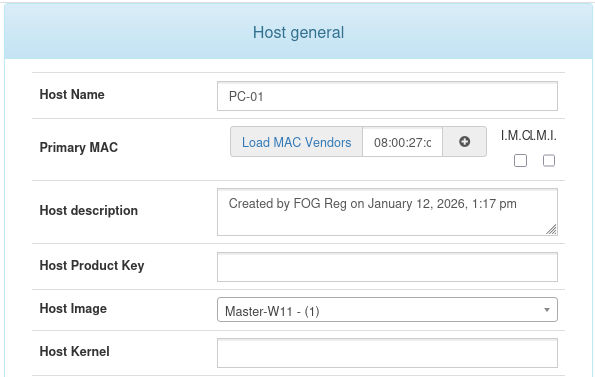Click the Host Kernel label
The image size is (595, 377).
click(x=74, y=351)
